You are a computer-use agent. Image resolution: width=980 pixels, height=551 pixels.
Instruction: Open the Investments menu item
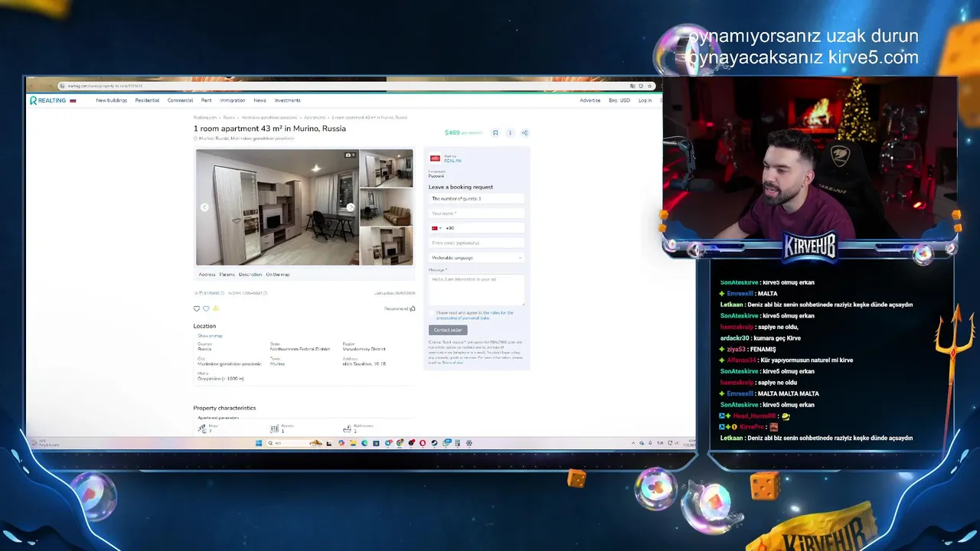coord(288,100)
